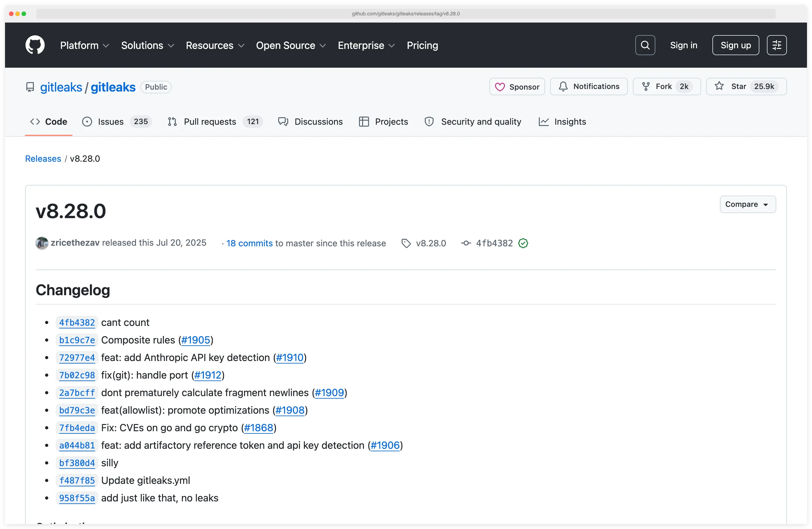
Task: Click the tag icon beside v8.28.0
Action: click(406, 243)
